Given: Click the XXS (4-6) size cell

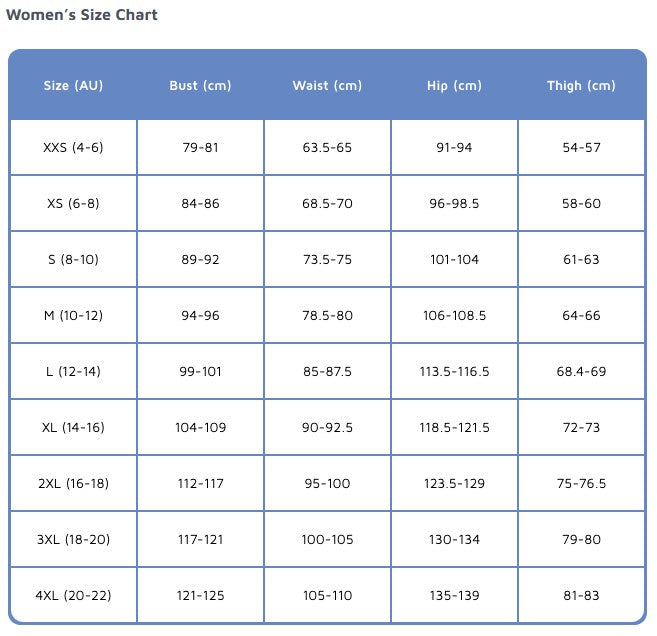Looking at the screenshot, I should (73, 148).
